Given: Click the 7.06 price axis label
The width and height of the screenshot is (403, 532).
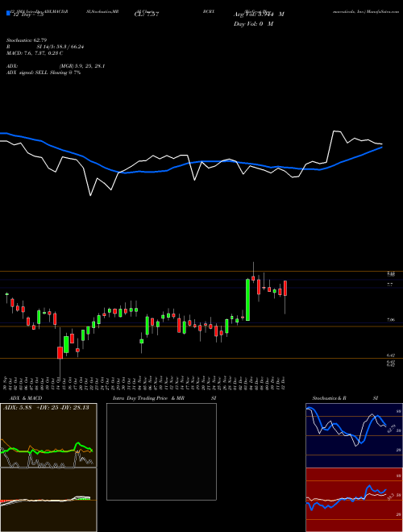Looking at the screenshot, I should (390, 320).
